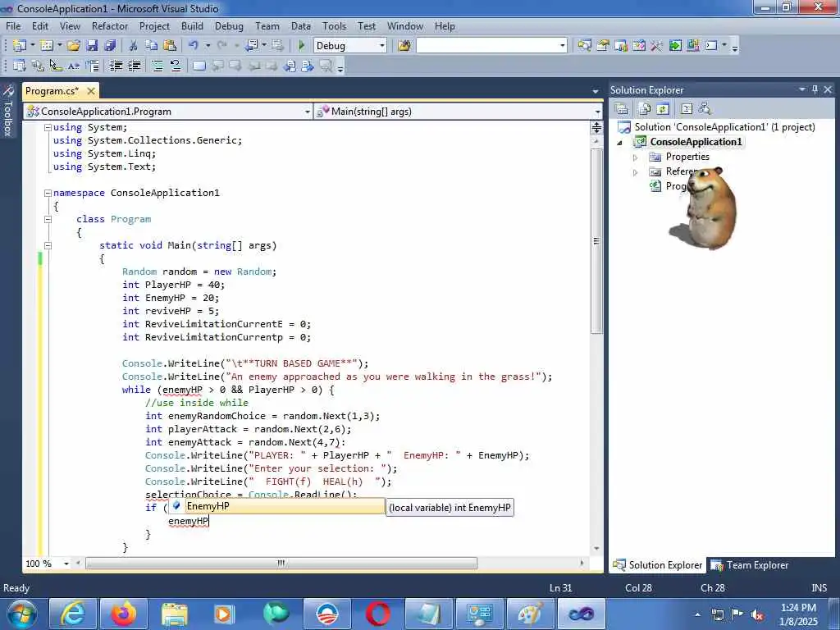This screenshot has height=630, width=840.
Task: Collapse the namespace ConsoleApplication1 code block
Action: 48,193
